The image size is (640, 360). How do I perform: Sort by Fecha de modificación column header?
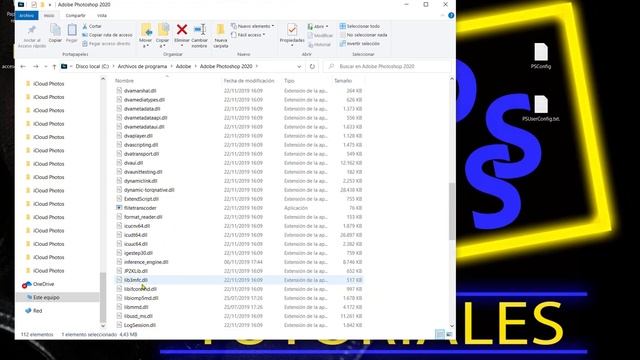point(249,81)
